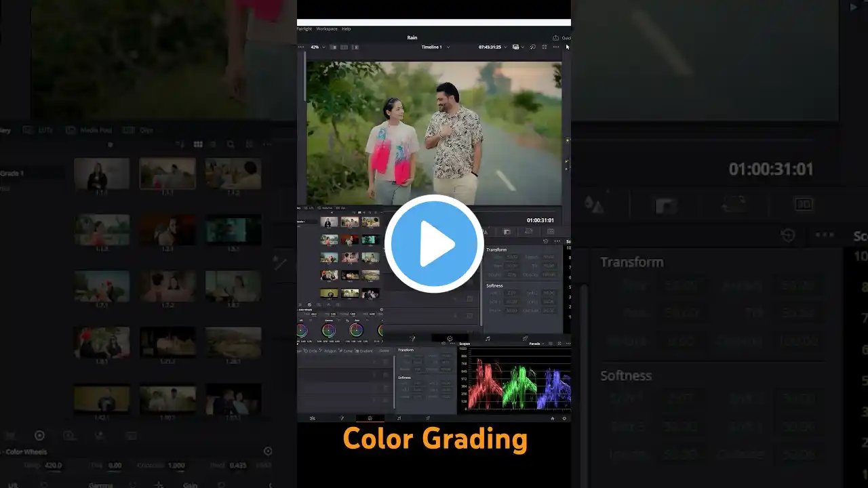This screenshot has width=868, height=488.
Task: Click the viewer full-screen expand icon
Action: click(544, 47)
